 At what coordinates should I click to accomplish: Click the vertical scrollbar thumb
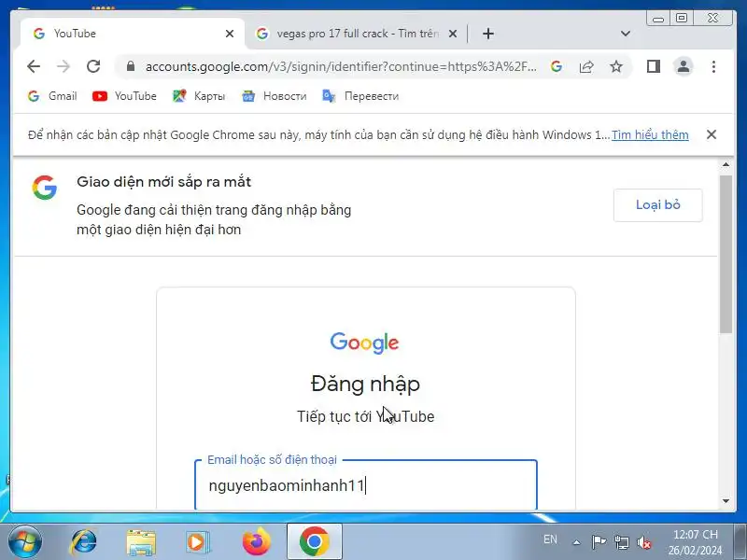point(726,254)
